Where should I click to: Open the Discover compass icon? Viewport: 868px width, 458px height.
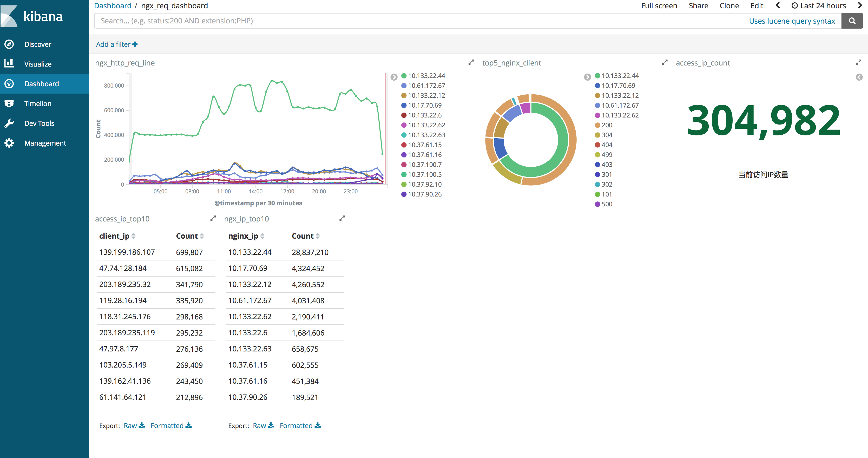coord(9,44)
